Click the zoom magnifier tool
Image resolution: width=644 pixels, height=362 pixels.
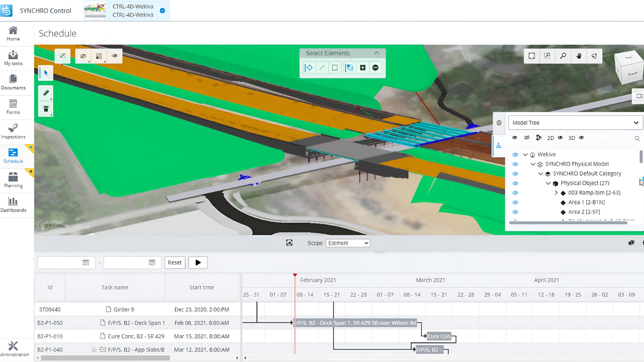tap(563, 56)
